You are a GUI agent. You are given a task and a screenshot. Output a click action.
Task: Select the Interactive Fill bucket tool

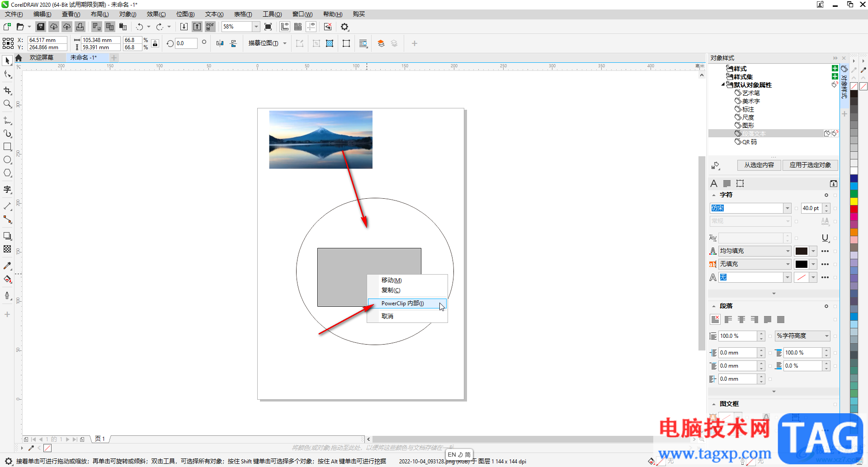pyautogui.click(x=7, y=279)
